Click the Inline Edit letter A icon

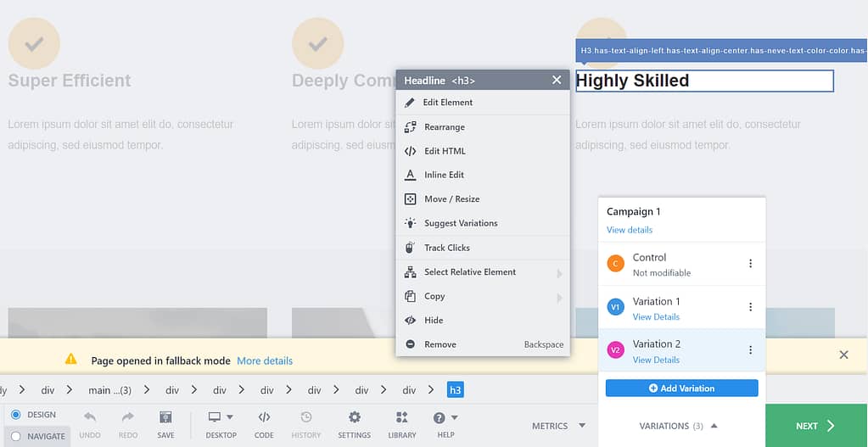(x=410, y=175)
